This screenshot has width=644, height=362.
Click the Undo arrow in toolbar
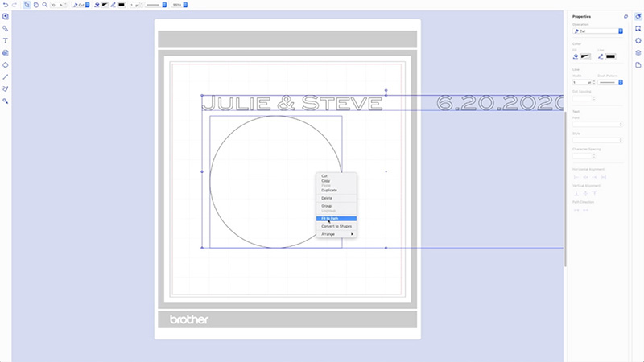(5, 5)
